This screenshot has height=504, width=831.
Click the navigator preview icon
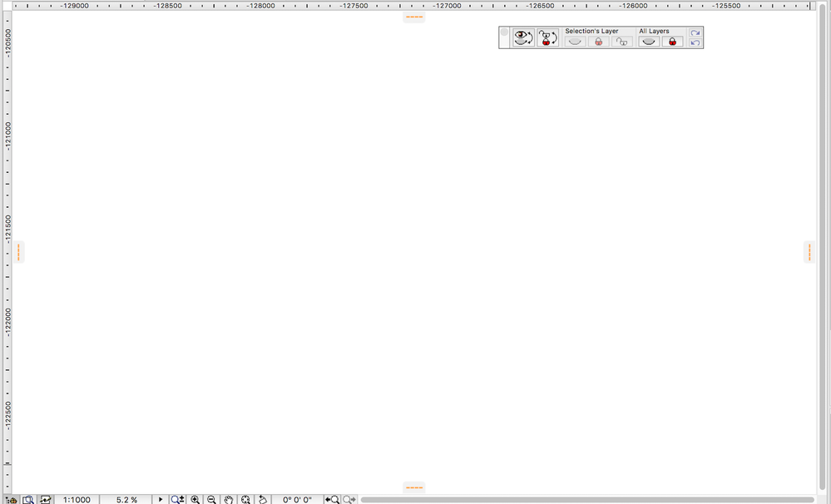click(x=28, y=499)
